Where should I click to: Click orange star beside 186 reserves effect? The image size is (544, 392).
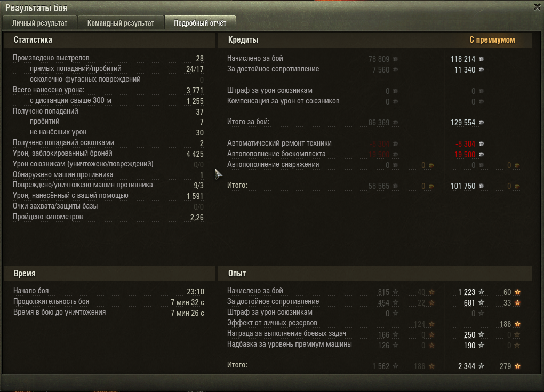(x=517, y=324)
